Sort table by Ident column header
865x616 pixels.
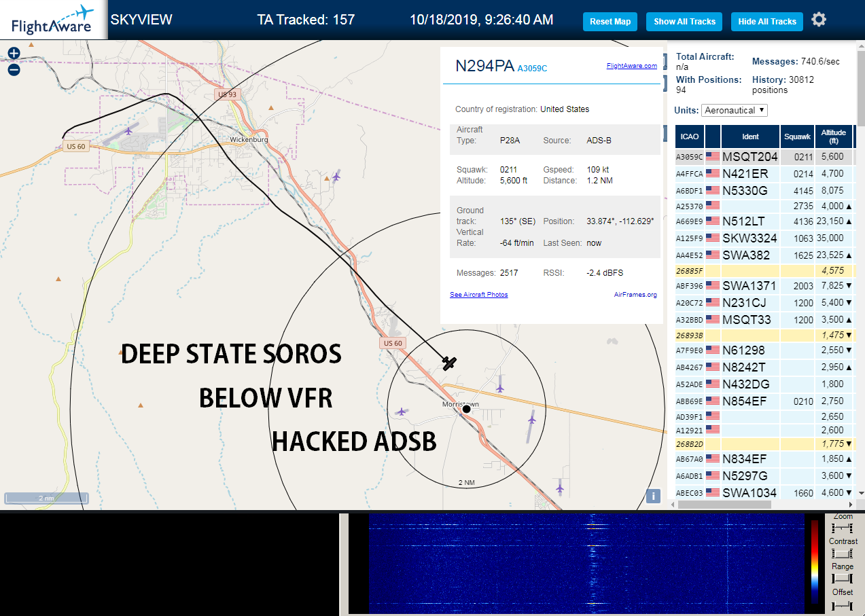click(750, 137)
